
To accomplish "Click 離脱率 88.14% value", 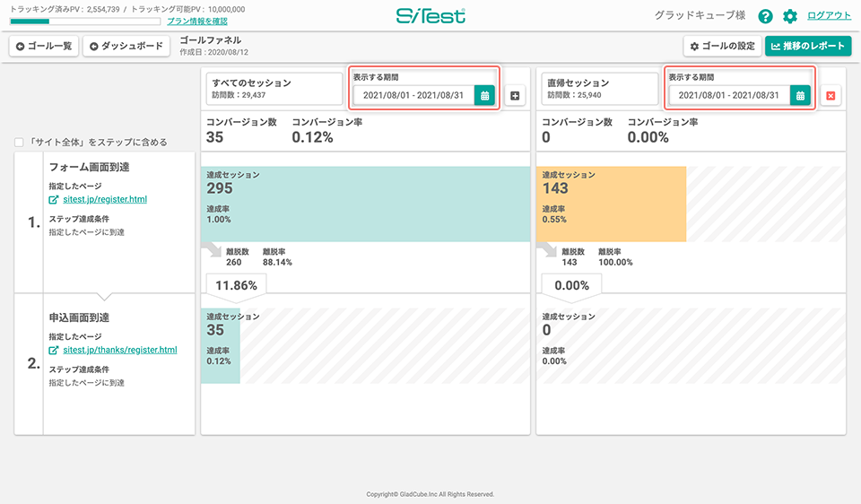I will 277,263.
